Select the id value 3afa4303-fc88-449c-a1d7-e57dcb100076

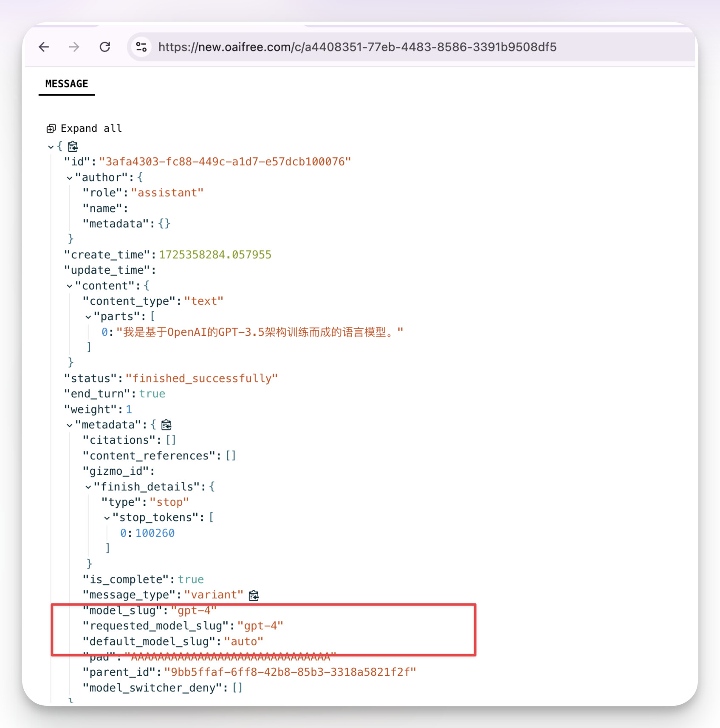[225, 161]
